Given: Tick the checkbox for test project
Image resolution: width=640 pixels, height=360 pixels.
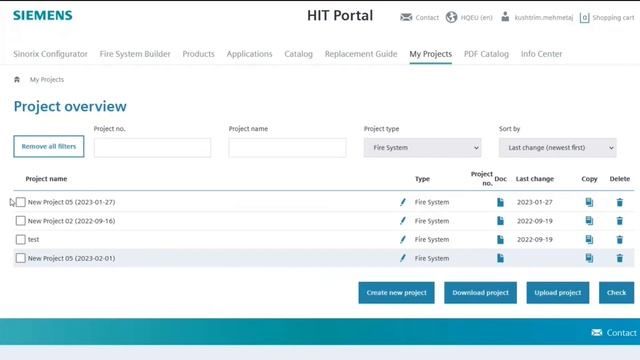Looking at the screenshot, I should point(20,240).
